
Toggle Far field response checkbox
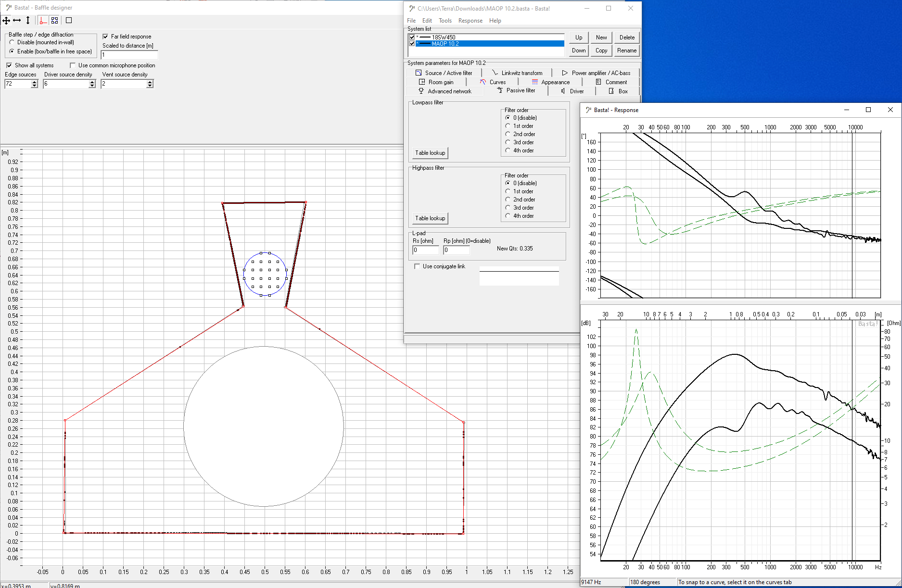pos(105,37)
